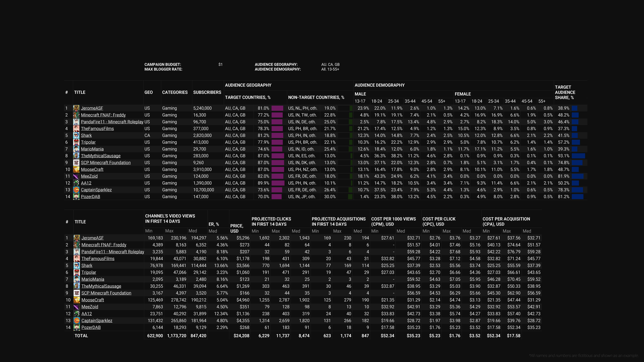Screen dimensions: 644x362
Task: Click the TARGET AUDIENCE SHARE column header
Action: pos(565,92)
